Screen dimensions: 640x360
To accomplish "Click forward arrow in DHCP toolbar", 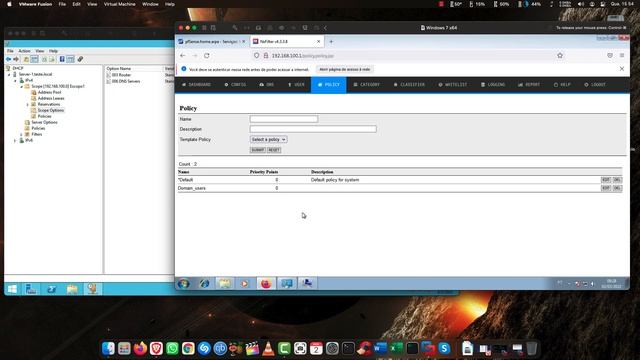I will 16,59.
